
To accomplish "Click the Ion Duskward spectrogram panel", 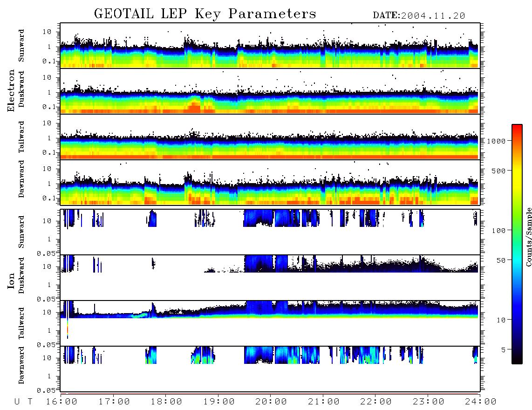I will point(270,277).
